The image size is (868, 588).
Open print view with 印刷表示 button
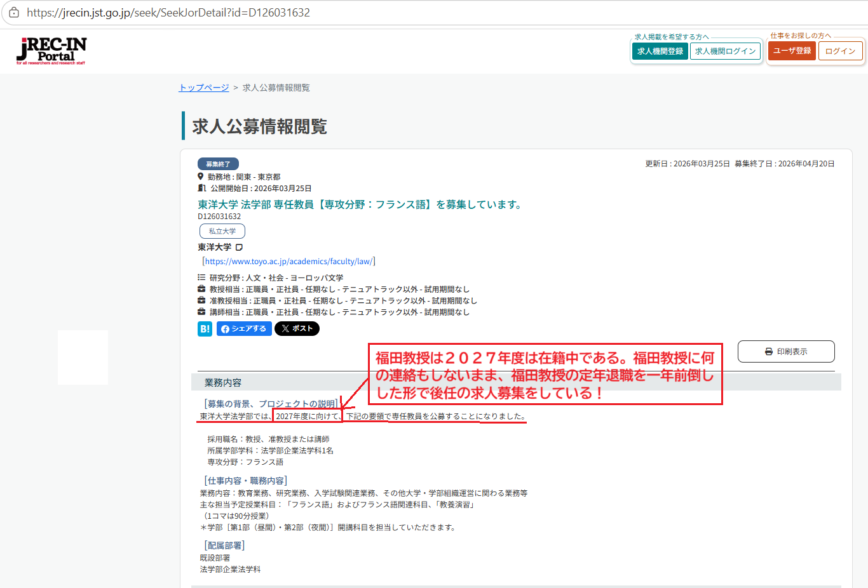click(x=786, y=352)
